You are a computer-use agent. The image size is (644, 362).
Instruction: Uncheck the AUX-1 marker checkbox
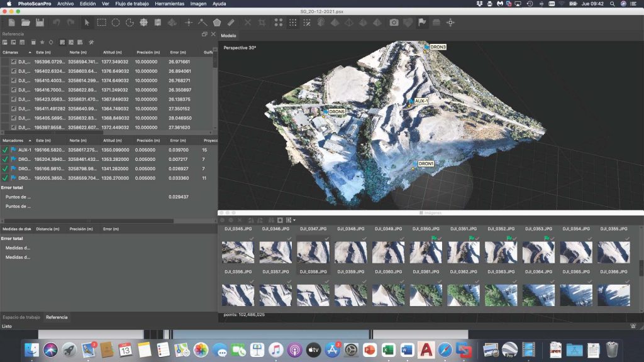[x=4, y=150]
